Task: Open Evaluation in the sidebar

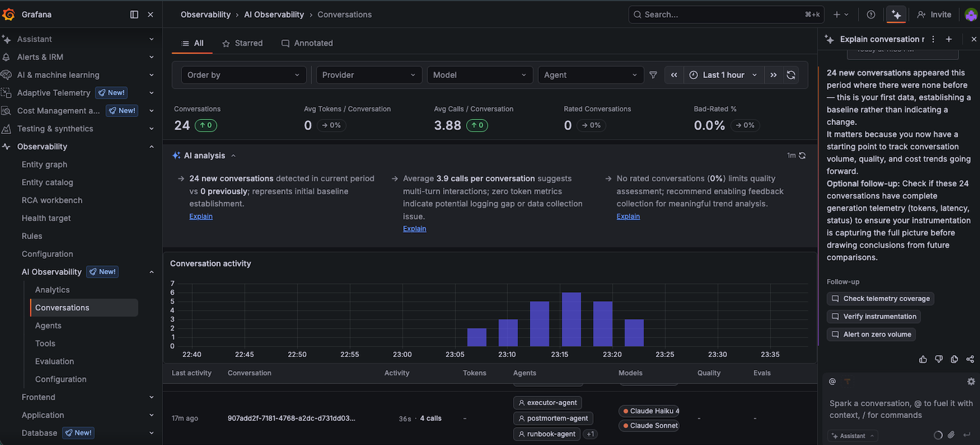Action: (x=55, y=361)
